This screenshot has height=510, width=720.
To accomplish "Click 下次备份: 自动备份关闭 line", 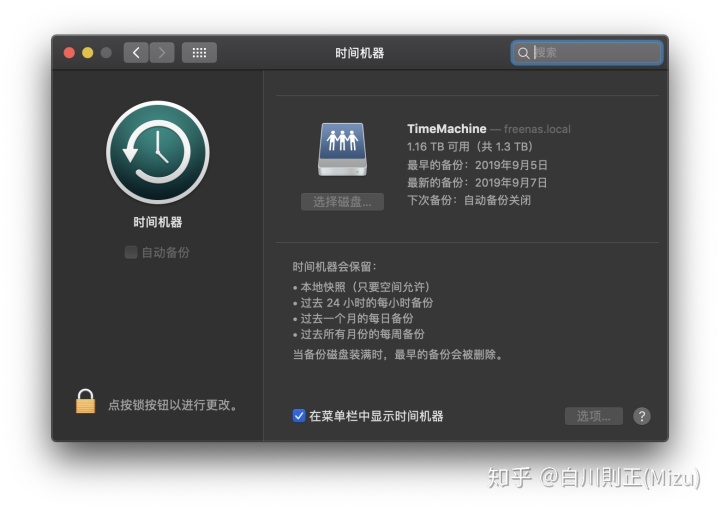I will (469, 201).
